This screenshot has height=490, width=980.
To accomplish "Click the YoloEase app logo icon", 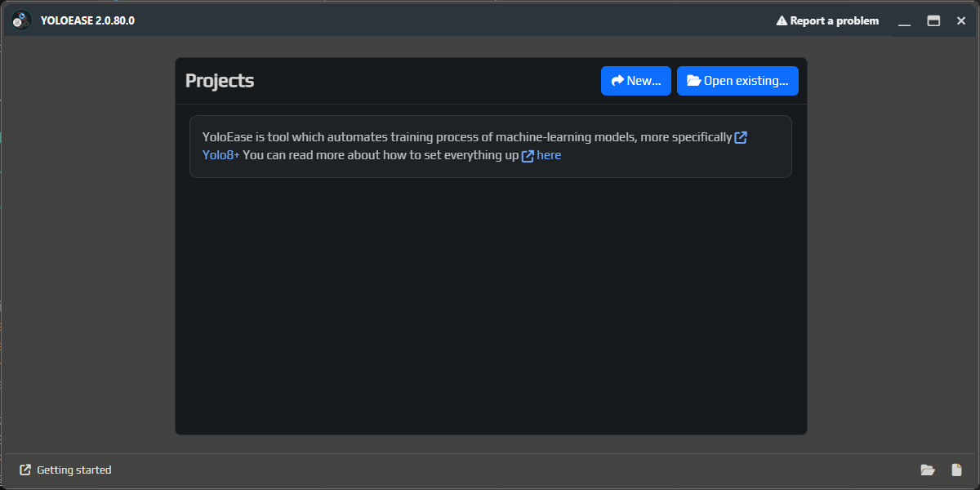I will (22, 20).
